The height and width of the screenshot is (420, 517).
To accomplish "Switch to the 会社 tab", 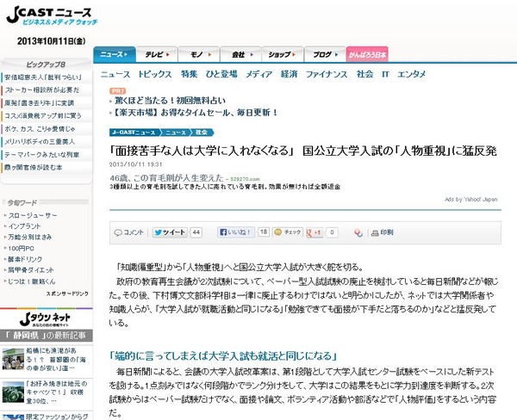I will [241, 54].
